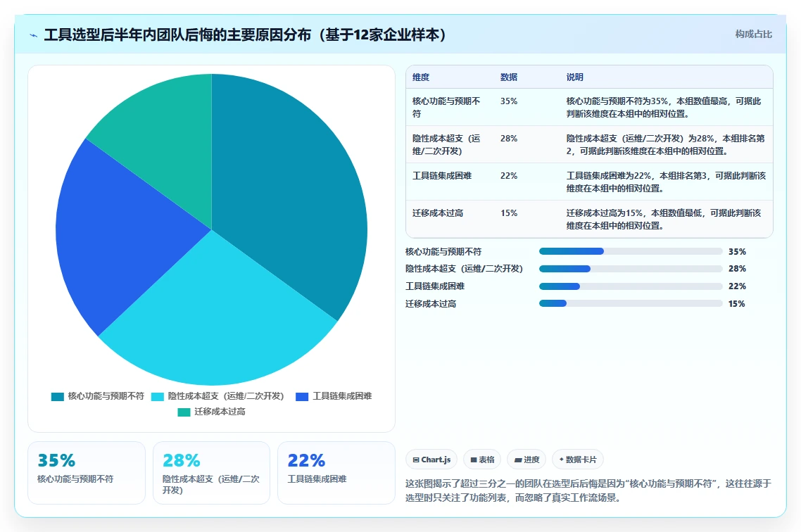Toggle 隐性成本超支 legend swatch
801x532 pixels.
pyautogui.click(x=158, y=397)
